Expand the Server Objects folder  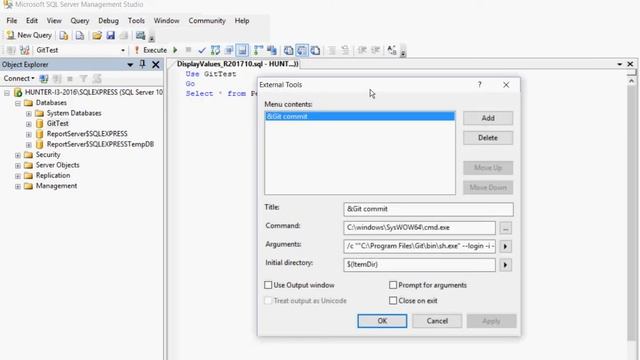(x=18, y=166)
